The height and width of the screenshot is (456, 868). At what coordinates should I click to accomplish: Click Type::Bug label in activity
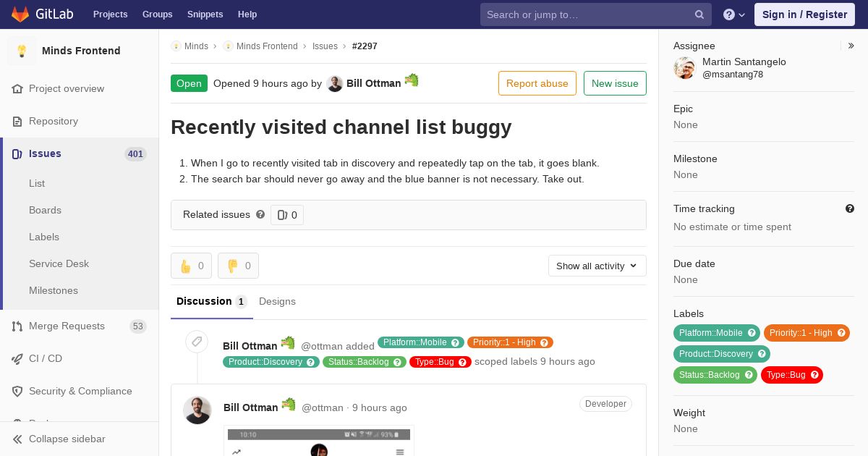pyautogui.click(x=441, y=362)
